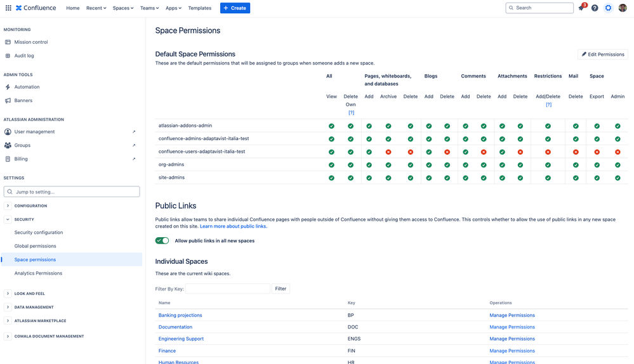This screenshot has height=364, width=634.
Task: Click the Filter By Key input
Action: [x=228, y=289]
